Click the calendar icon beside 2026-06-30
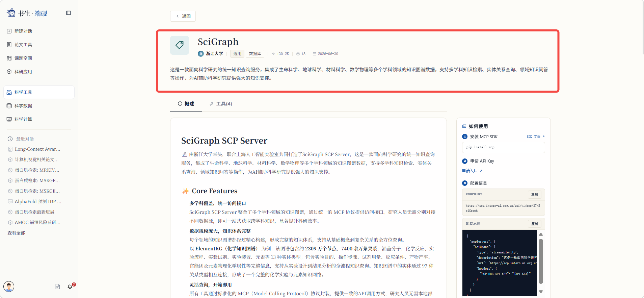 (x=315, y=54)
